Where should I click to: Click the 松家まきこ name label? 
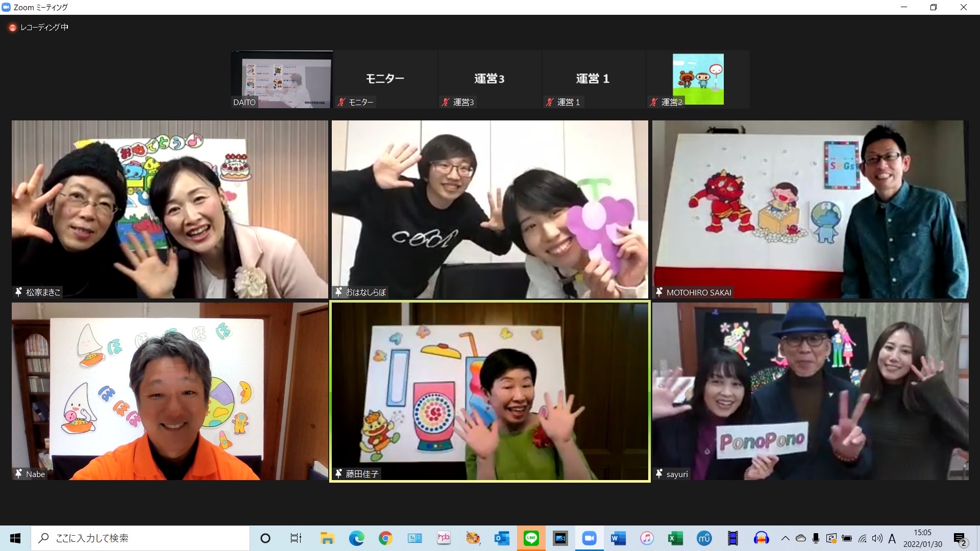click(43, 292)
